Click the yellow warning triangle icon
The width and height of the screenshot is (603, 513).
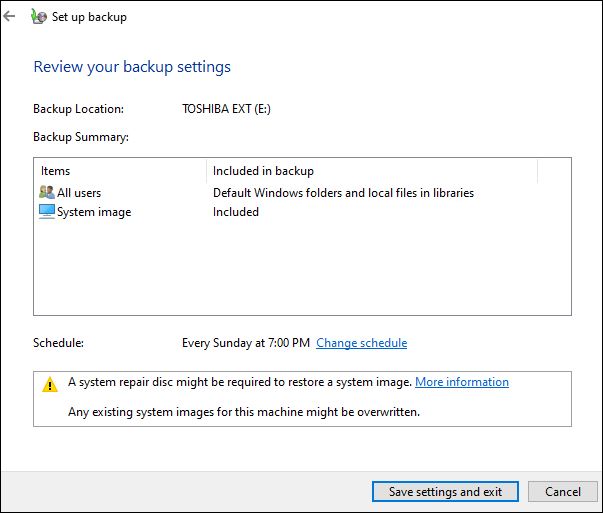click(50, 384)
